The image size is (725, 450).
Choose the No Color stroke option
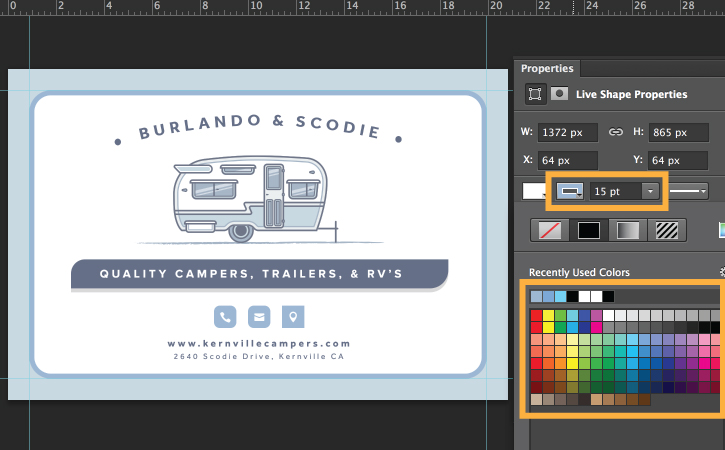tap(550, 230)
